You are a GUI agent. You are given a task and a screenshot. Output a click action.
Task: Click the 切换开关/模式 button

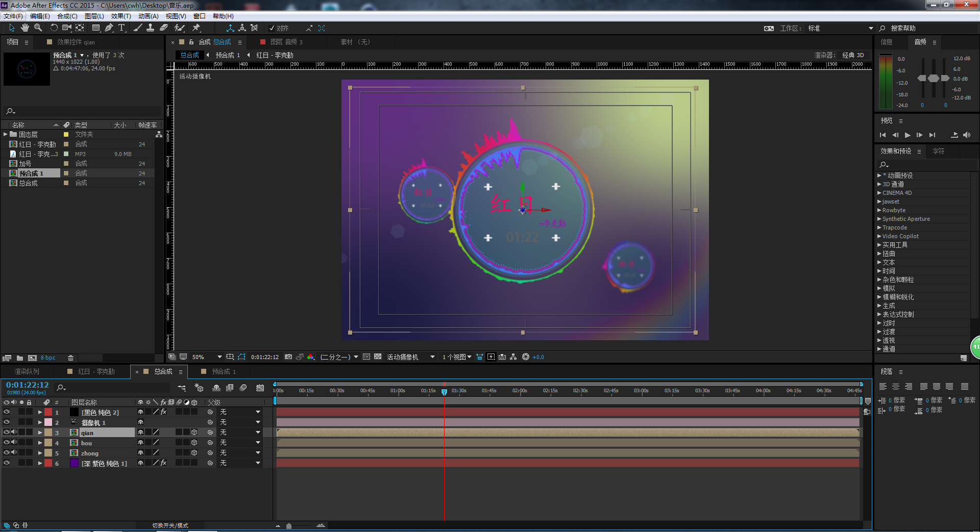pyautogui.click(x=170, y=525)
